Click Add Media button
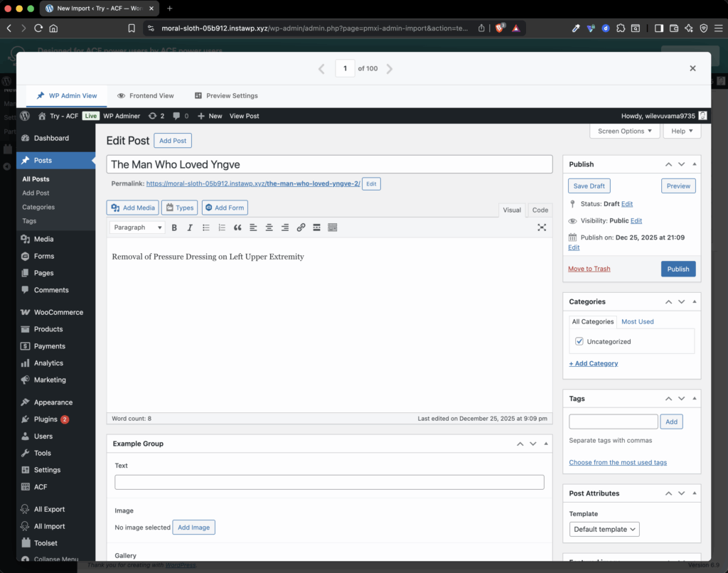Image resolution: width=728 pixels, height=573 pixels. (x=133, y=208)
